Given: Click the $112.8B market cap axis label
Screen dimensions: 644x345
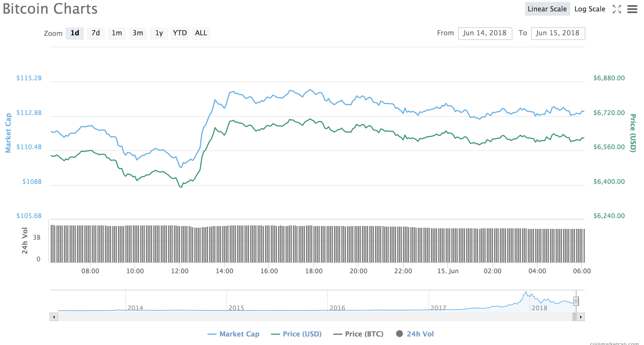Looking at the screenshot, I should pyautogui.click(x=29, y=113).
